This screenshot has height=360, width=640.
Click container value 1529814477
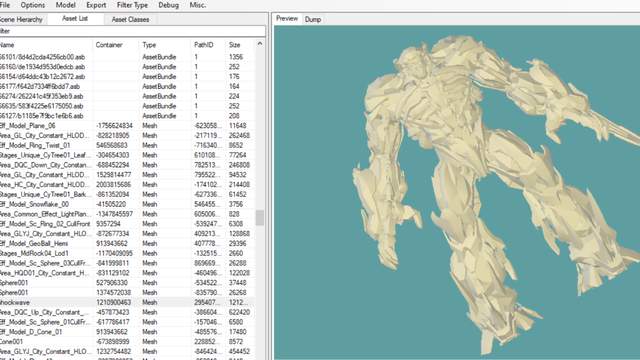[113, 175]
